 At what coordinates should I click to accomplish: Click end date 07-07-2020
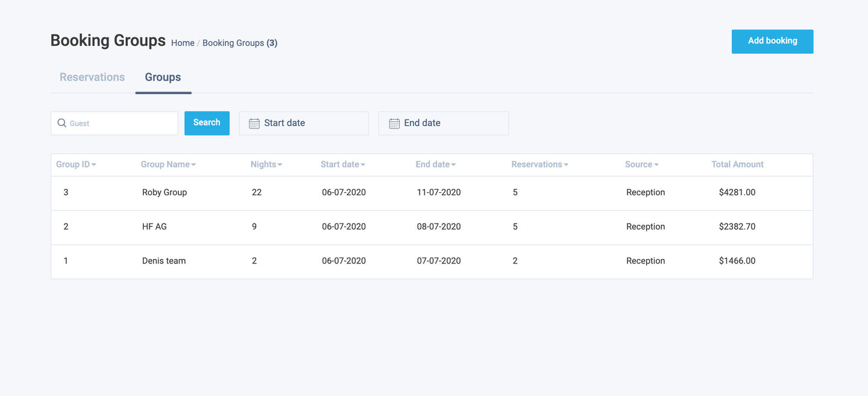tap(439, 261)
